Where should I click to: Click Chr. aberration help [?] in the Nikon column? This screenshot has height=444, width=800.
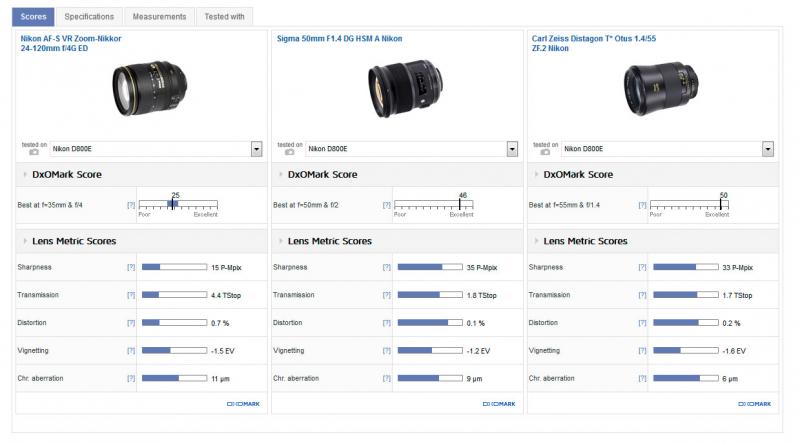tap(131, 379)
